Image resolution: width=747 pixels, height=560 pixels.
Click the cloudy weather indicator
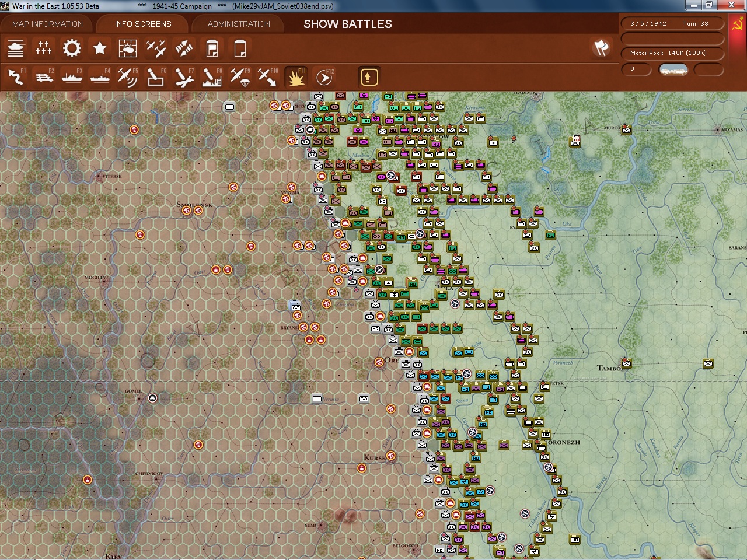[673, 69]
